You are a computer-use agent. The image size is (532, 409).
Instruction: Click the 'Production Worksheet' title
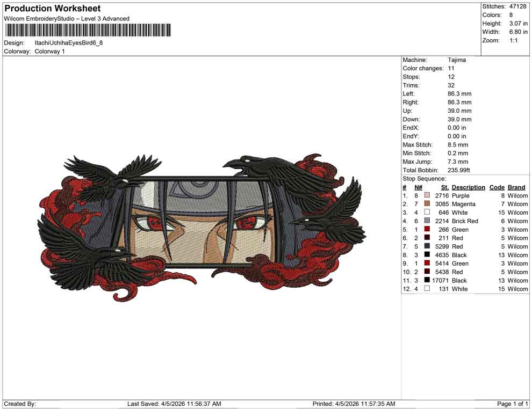[53, 9]
